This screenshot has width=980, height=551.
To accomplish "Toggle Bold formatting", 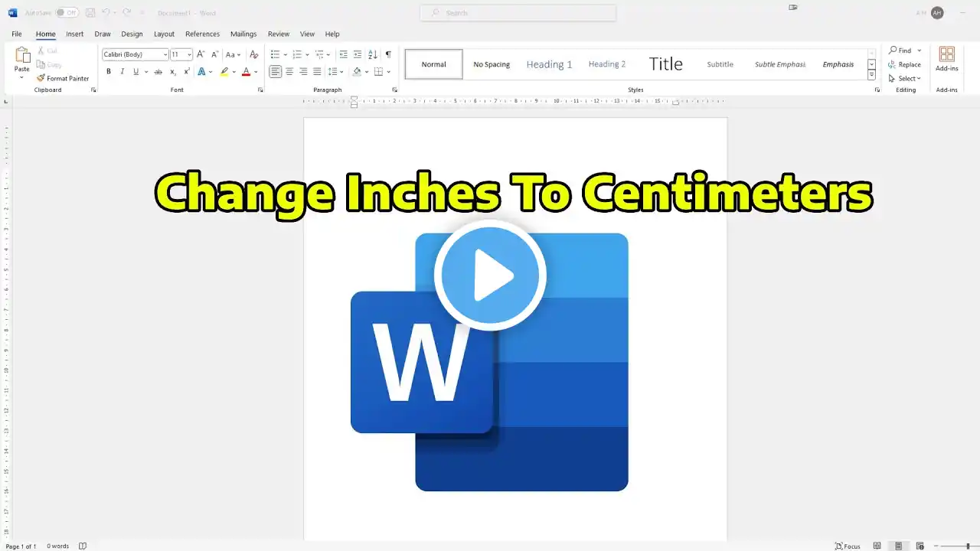I will (109, 72).
